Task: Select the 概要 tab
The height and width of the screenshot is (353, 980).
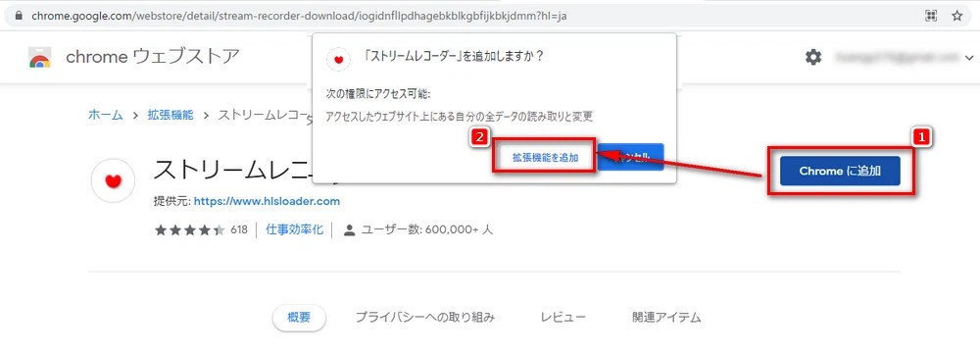Action: click(x=299, y=318)
